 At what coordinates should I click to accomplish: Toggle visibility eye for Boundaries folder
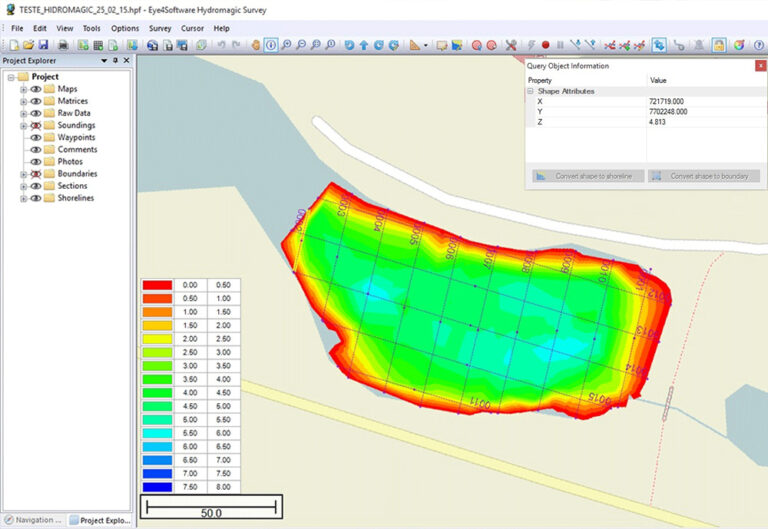(x=35, y=174)
